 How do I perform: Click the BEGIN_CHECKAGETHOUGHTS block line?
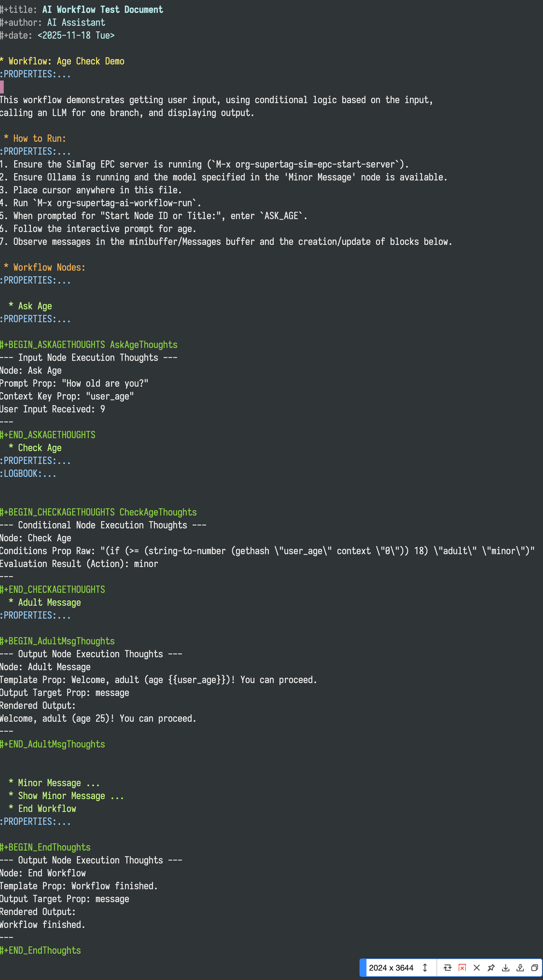(98, 512)
